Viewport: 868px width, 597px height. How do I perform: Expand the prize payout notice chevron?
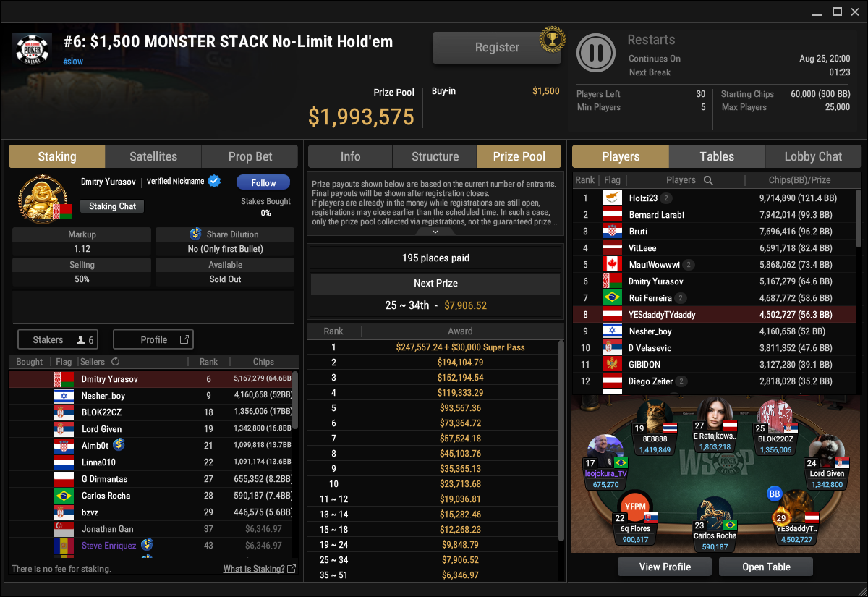(435, 232)
